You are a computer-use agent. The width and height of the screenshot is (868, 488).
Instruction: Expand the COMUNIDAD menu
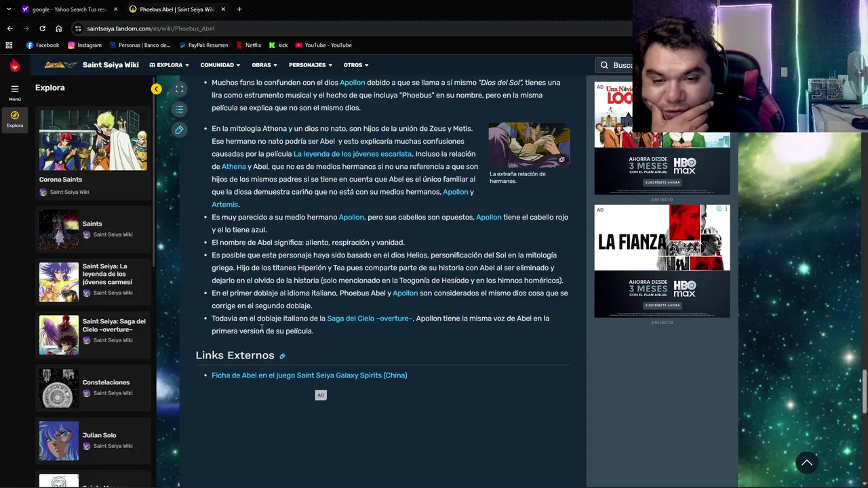coord(220,65)
